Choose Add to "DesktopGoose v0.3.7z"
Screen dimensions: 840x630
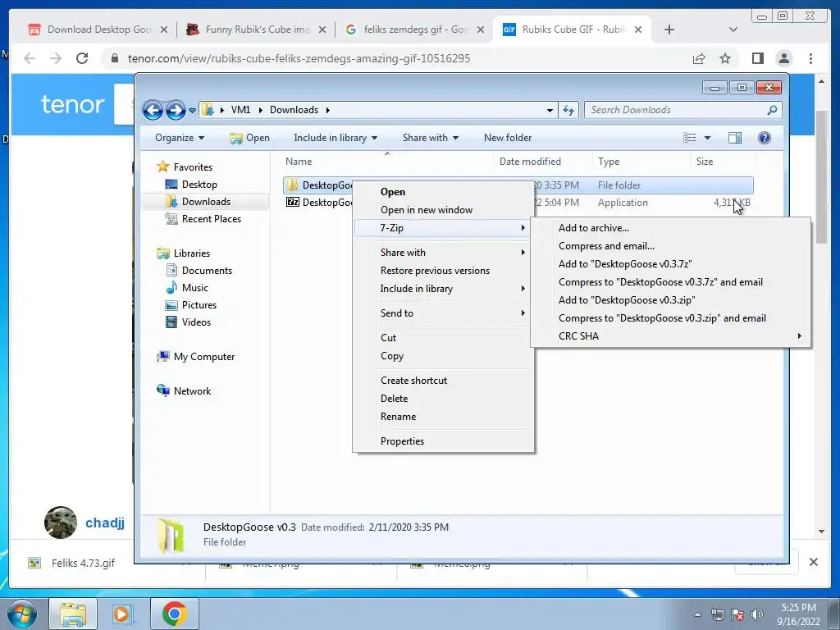(x=671, y=263)
